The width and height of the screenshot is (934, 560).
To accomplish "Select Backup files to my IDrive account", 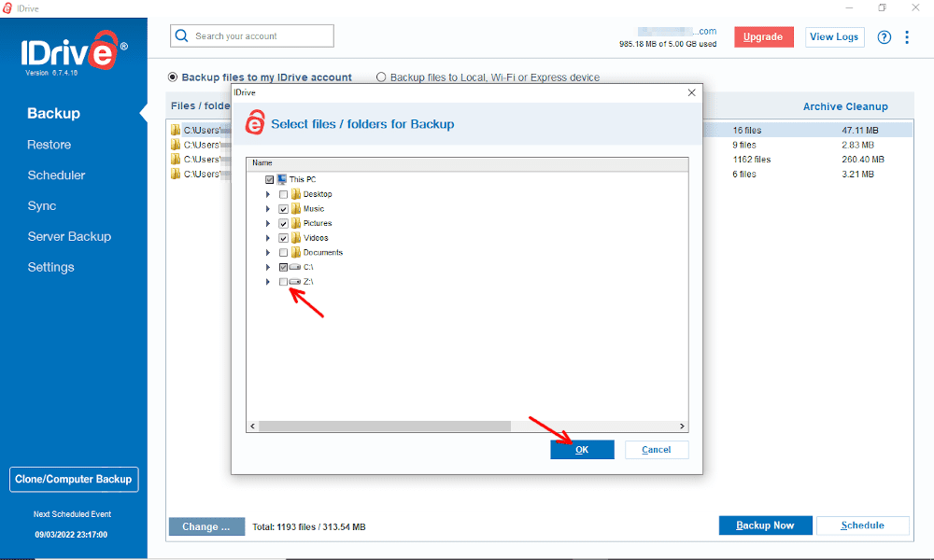I will coord(173,77).
